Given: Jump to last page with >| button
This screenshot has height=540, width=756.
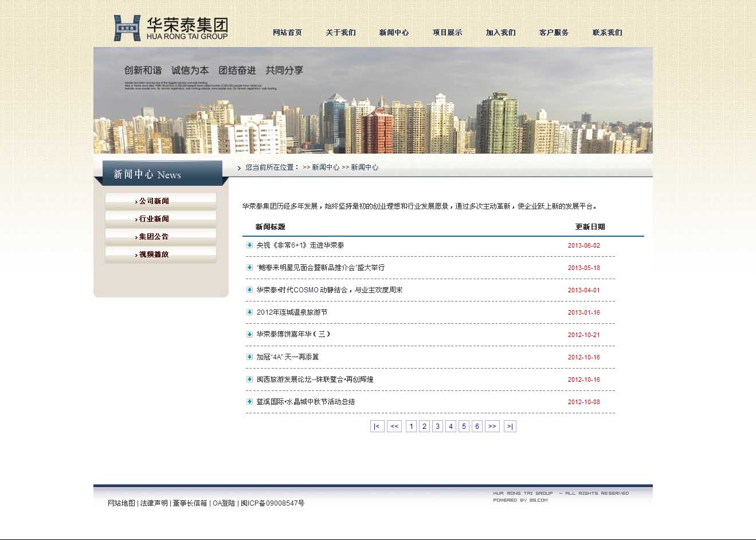Looking at the screenshot, I should [510, 426].
